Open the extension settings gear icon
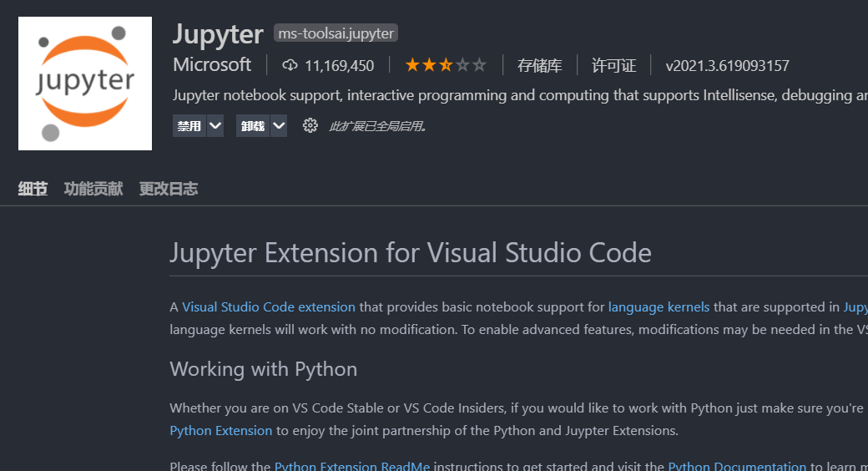Image resolution: width=868 pixels, height=471 pixels. pos(310,126)
